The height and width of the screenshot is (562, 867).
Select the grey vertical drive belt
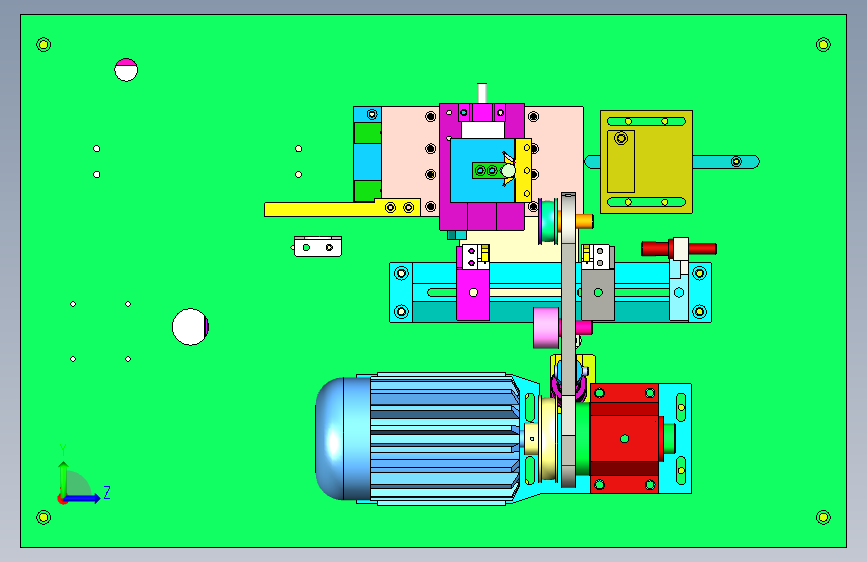[x=568, y=340]
